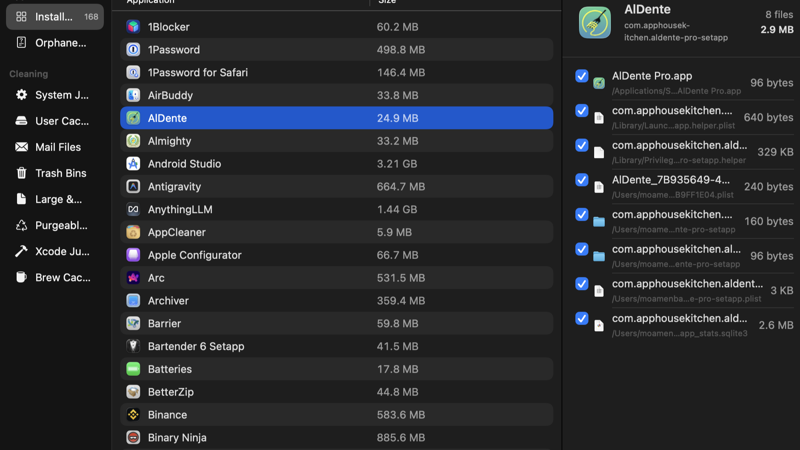Open Trash Bins in the sidebar
This screenshot has width=800, height=450.
point(55,173)
